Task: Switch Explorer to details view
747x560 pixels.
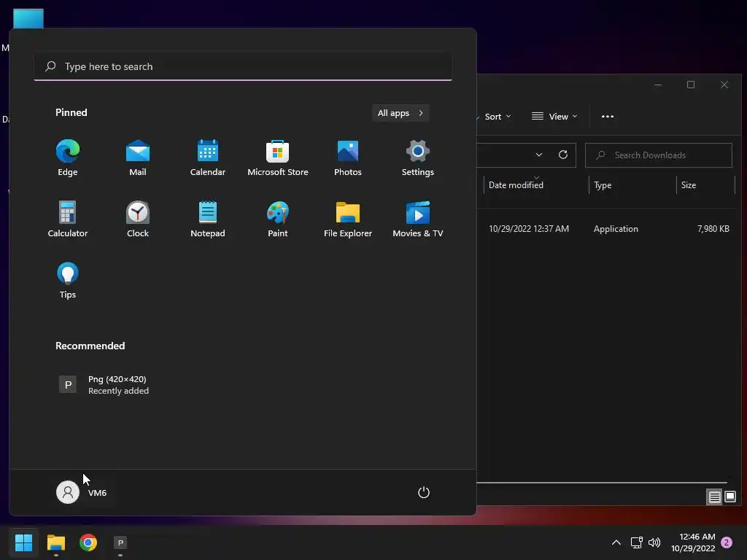Action: [714, 497]
